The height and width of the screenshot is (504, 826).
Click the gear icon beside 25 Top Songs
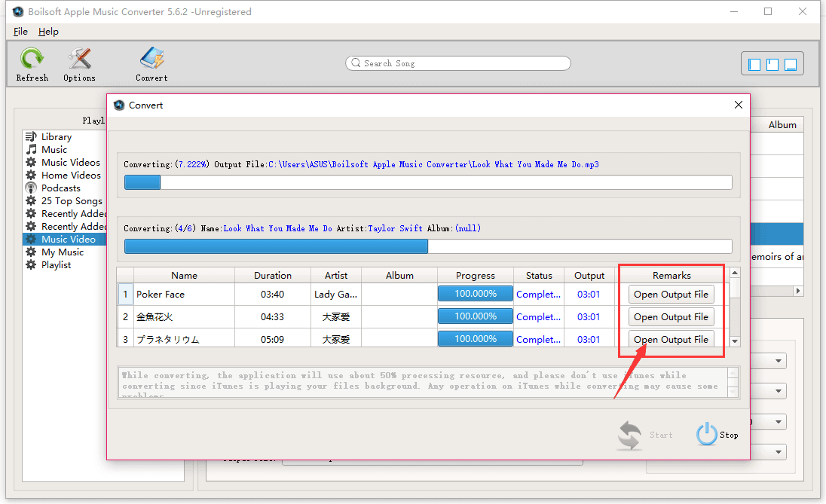(31, 200)
